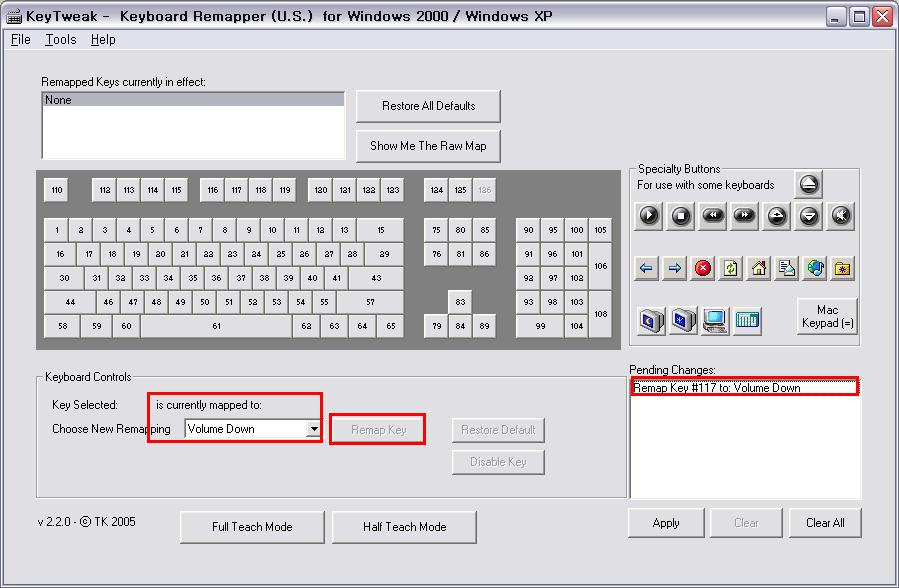Select keyboard key 16
Image resolution: width=899 pixels, height=588 pixels.
tap(60, 254)
